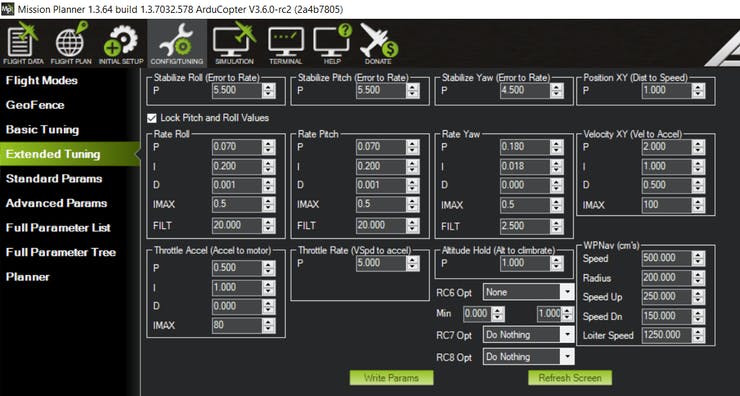Viewport: 740px width, 396px height.
Task: Open the Config/Tuning screen
Action: coord(177,43)
